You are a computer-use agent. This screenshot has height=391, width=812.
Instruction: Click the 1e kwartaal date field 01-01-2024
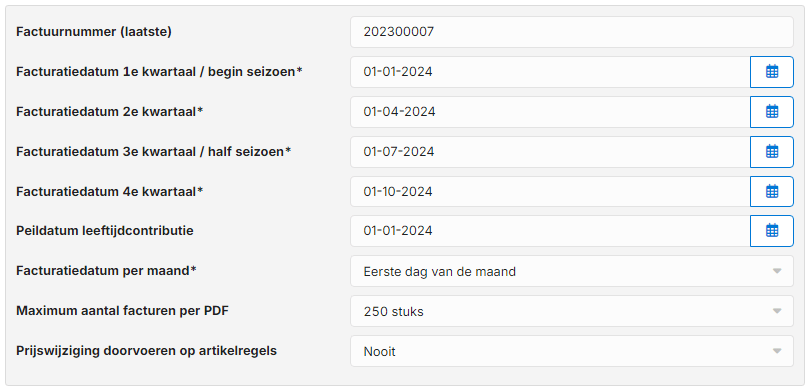click(x=550, y=72)
